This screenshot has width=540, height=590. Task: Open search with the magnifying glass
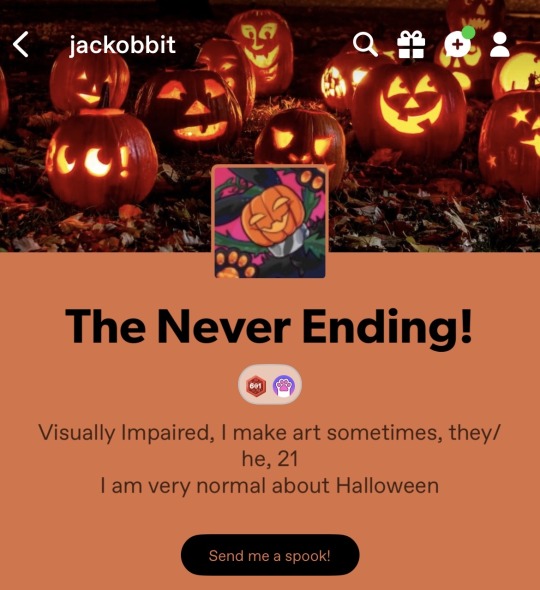pyautogui.click(x=365, y=44)
